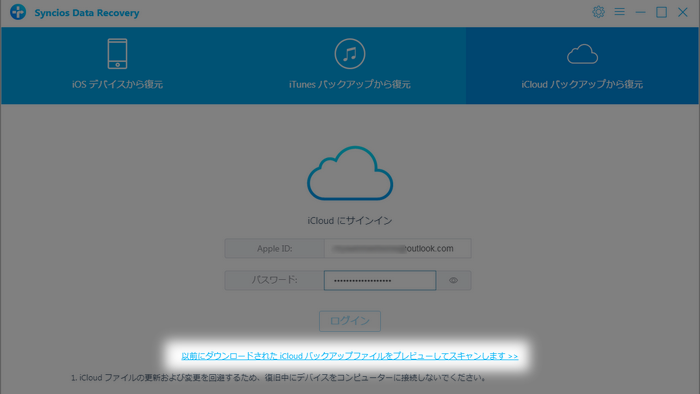This screenshot has height=394, width=700.
Task: Click the パスワード: label
Action: coord(274,280)
